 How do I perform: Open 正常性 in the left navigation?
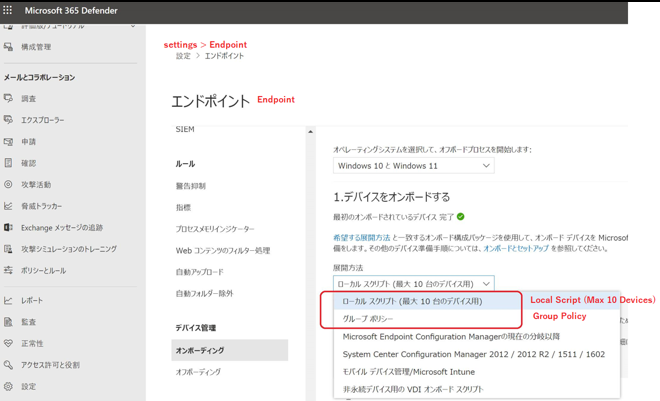point(32,344)
